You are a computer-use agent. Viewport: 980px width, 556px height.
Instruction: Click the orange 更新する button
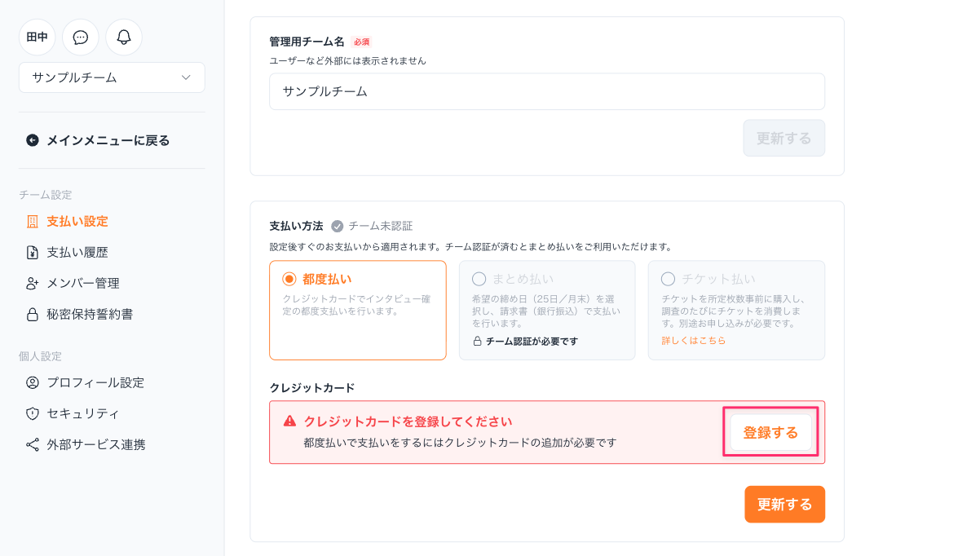point(784,505)
